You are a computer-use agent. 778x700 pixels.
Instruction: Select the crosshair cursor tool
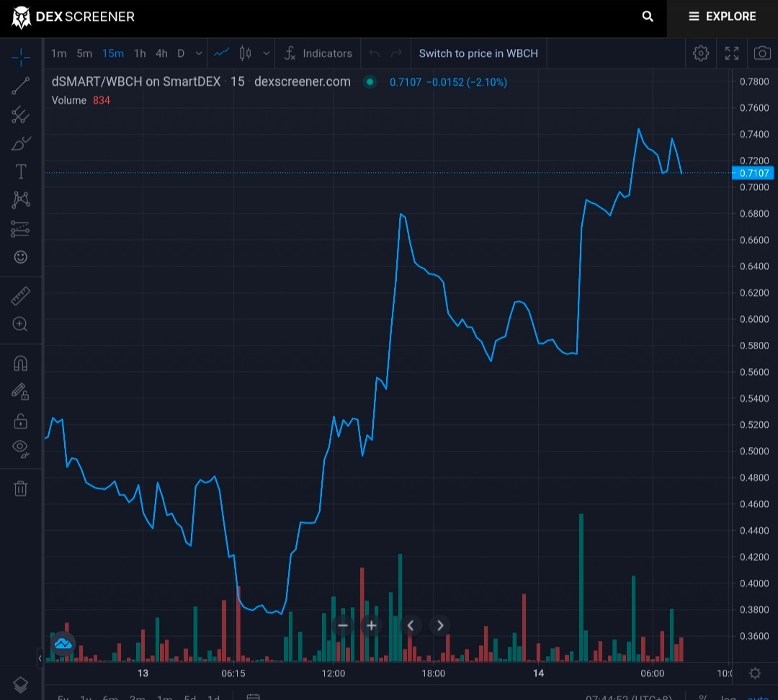pos(21,58)
